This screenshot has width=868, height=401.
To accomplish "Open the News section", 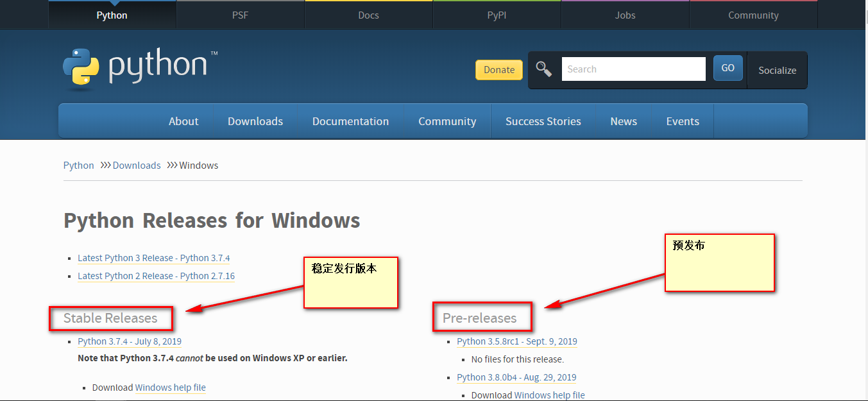I will tap(623, 121).
